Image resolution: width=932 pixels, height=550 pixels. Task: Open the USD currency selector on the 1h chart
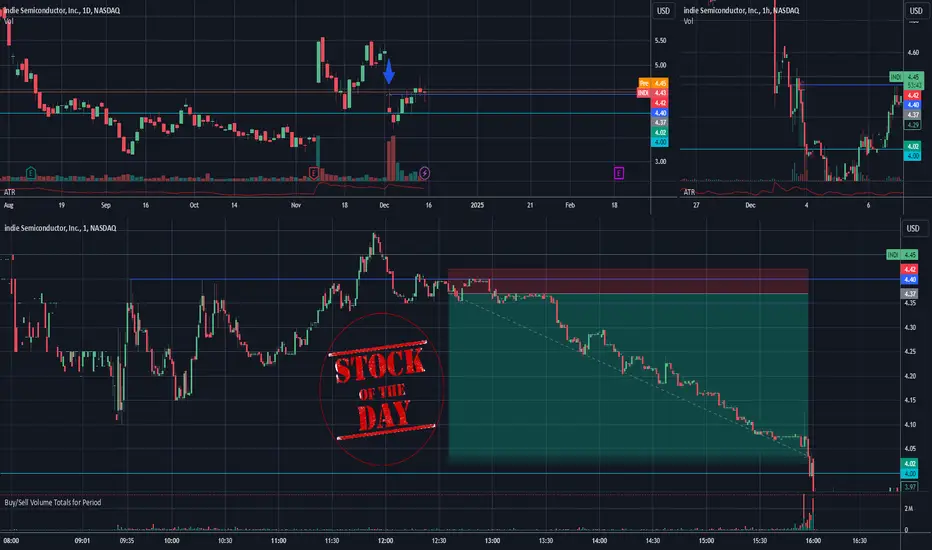pos(916,11)
